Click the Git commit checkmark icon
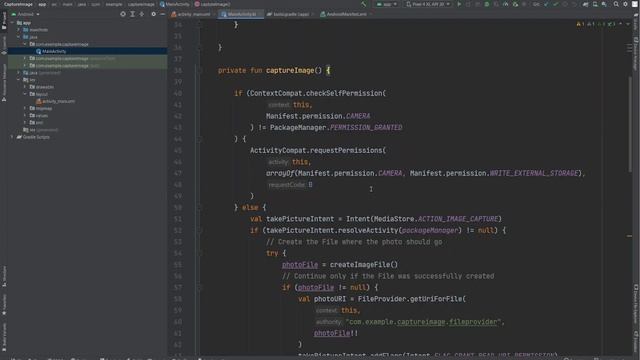The height and width of the screenshot is (360, 640). tap(556, 4)
